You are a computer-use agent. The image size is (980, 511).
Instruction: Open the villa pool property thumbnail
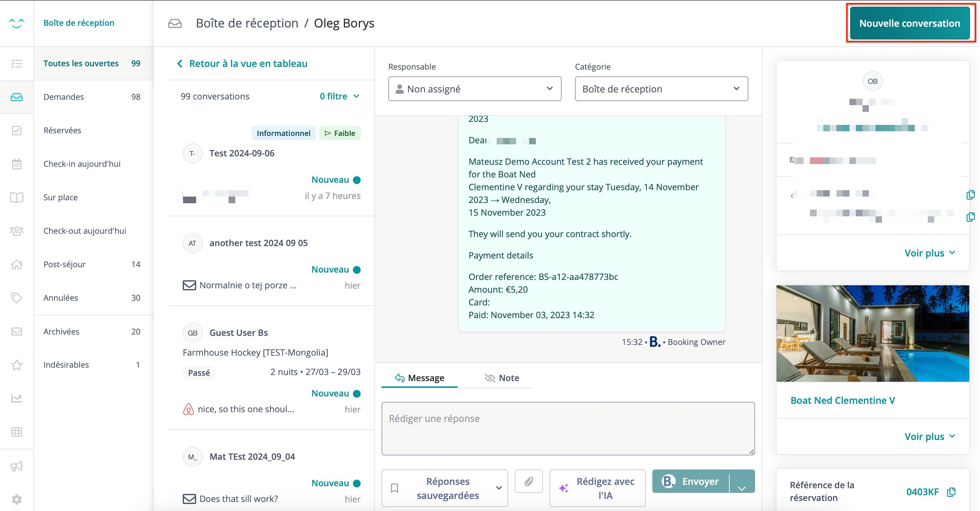[872, 333]
